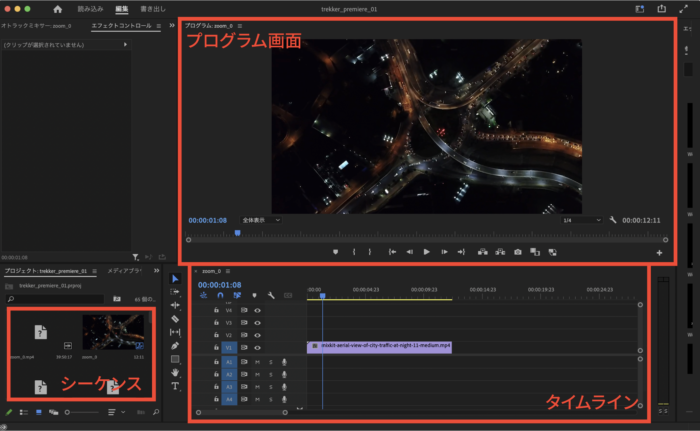Switch to 編集 workspace tab
Screen dimensions: 700x431
pos(121,9)
